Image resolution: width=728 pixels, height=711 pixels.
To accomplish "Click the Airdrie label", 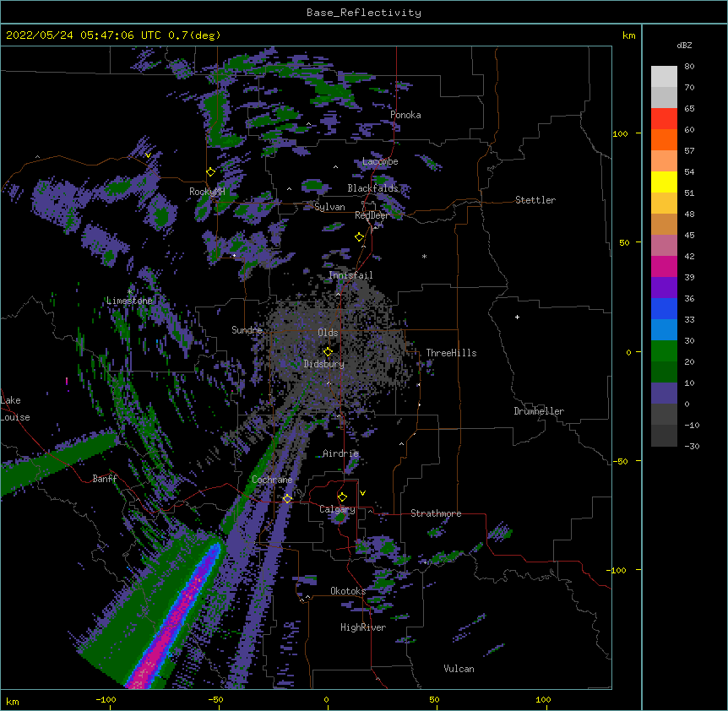I will [341, 453].
